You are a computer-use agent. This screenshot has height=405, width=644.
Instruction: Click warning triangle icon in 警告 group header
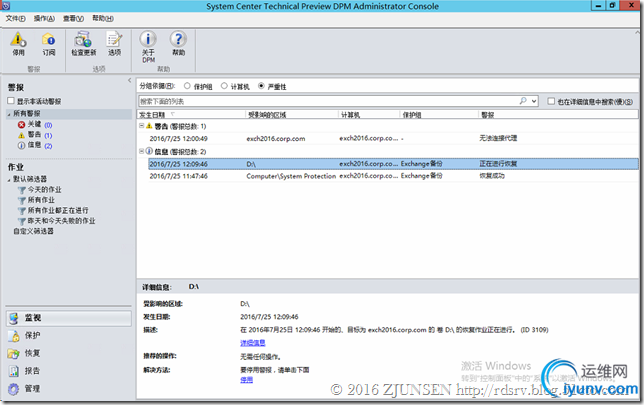tap(150, 126)
